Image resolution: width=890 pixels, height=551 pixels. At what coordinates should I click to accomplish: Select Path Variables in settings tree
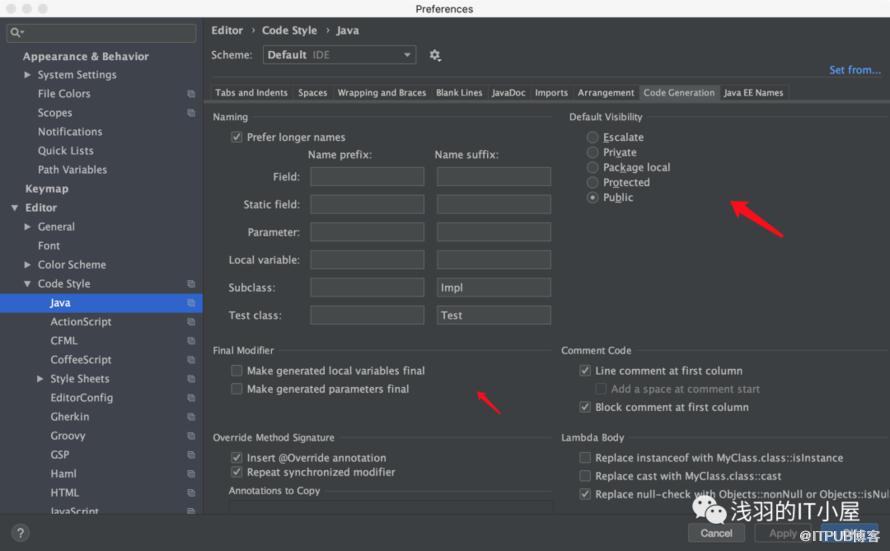(x=72, y=170)
